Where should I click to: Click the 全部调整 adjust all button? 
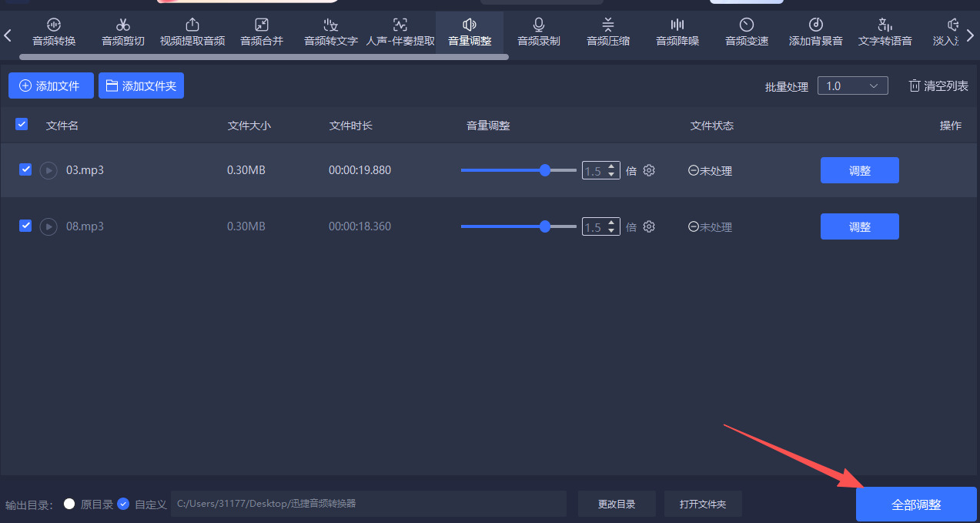click(916, 505)
